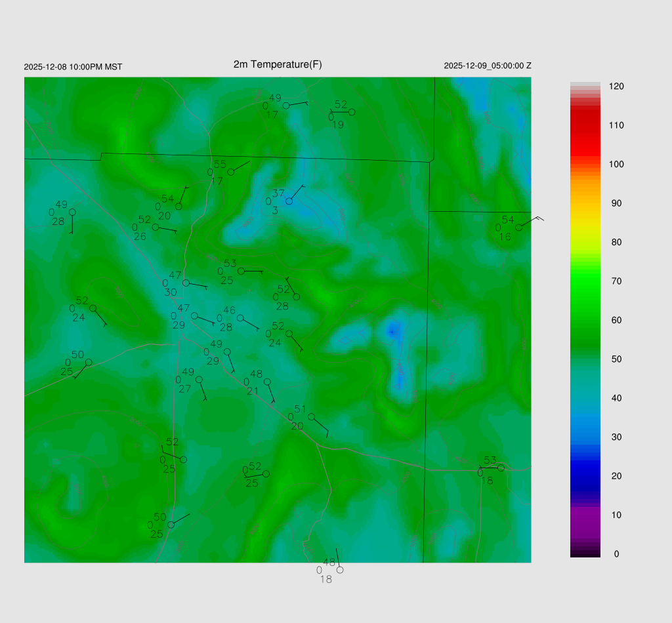Click the station circle showing 46 over 28
Screen dimensions: 672x623
240,318
